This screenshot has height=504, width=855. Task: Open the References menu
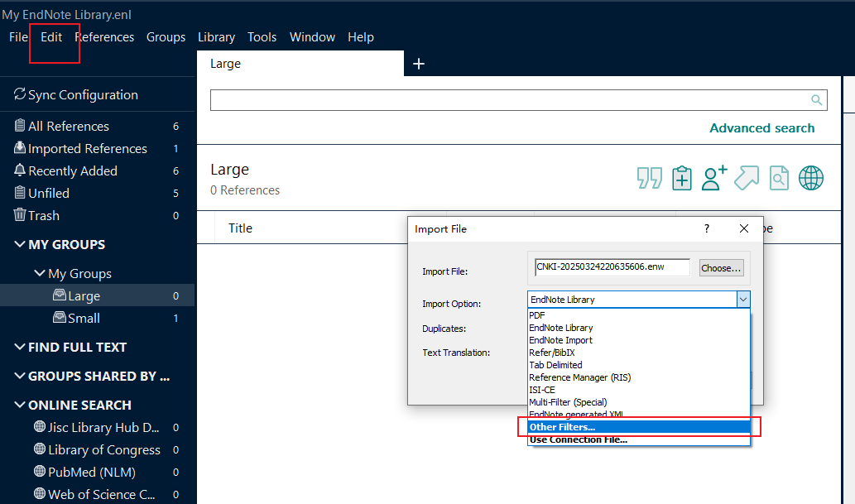coord(104,37)
